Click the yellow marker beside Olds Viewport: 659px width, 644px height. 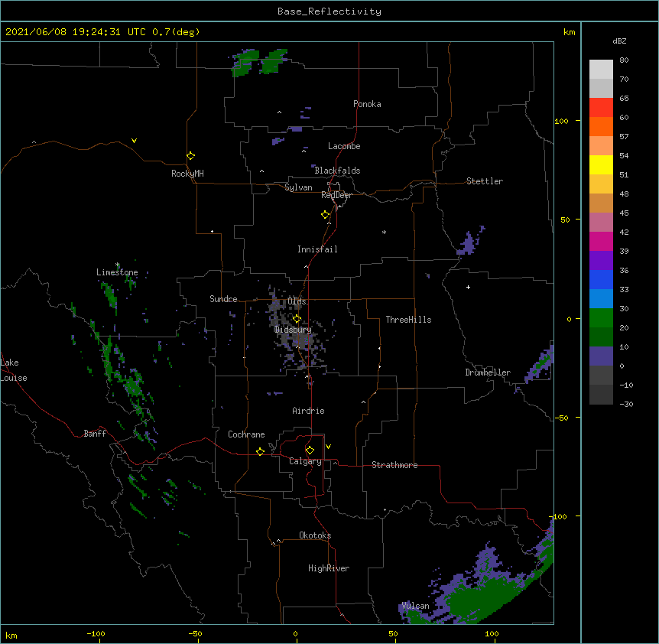tap(297, 318)
